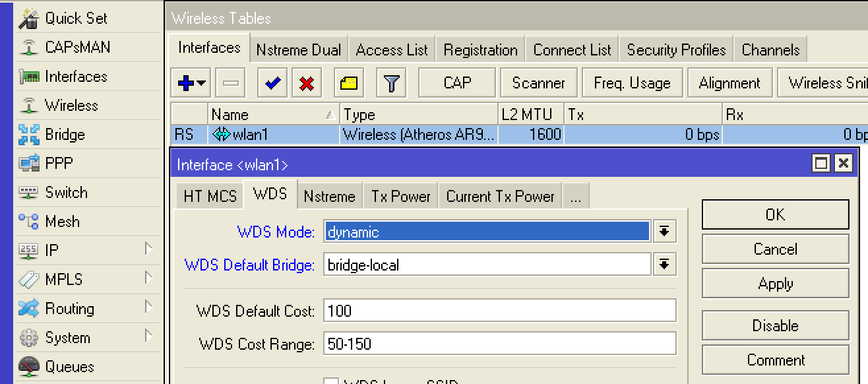Screen dimensions: 868x384
Task: Open Quick Set from the sidebar
Action: click(88, 18)
